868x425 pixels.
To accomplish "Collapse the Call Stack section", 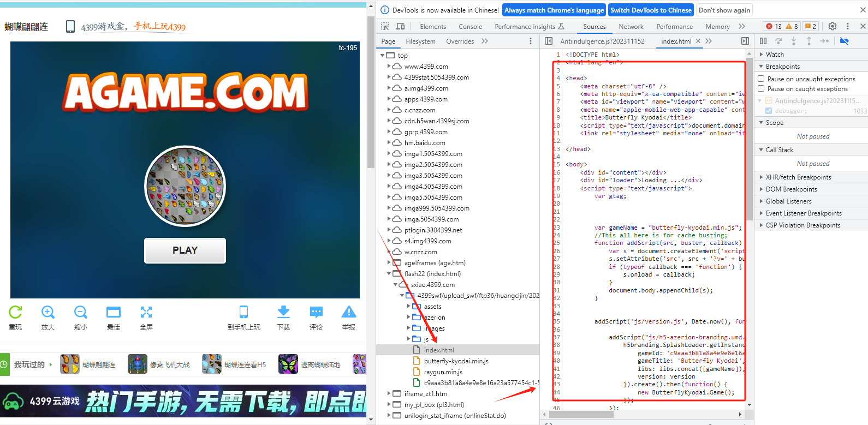I will point(811,149).
